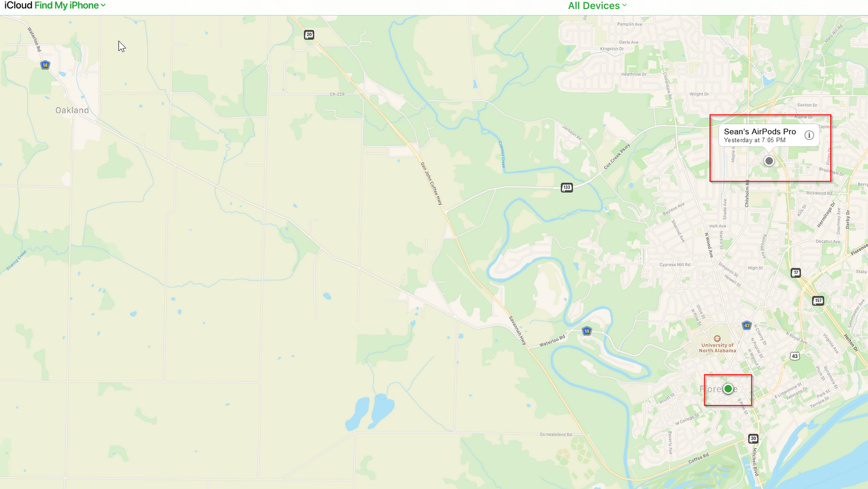Click Route 20 shield near Mitchell Blvd
Image resolution: width=868 pixels, height=489 pixels.
click(753, 439)
